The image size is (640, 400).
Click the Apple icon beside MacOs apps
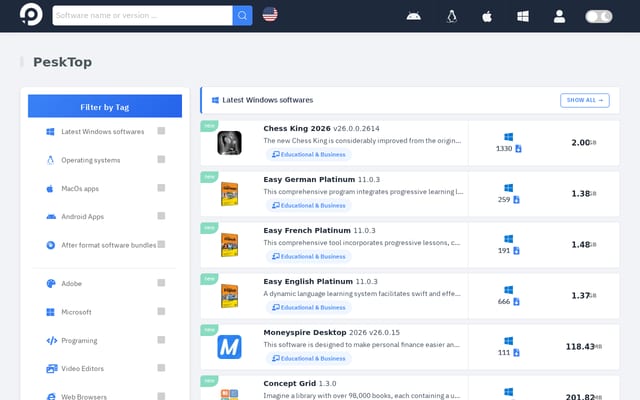pos(50,189)
